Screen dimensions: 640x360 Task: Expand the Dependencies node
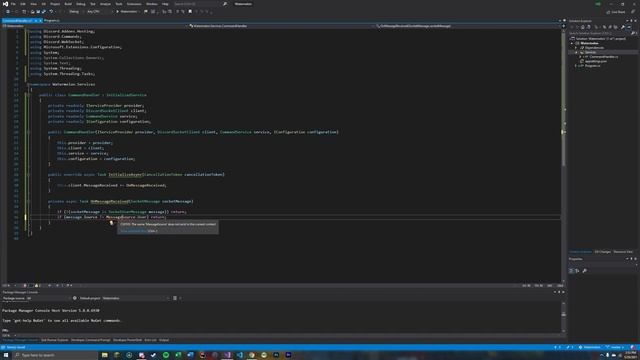(576, 48)
